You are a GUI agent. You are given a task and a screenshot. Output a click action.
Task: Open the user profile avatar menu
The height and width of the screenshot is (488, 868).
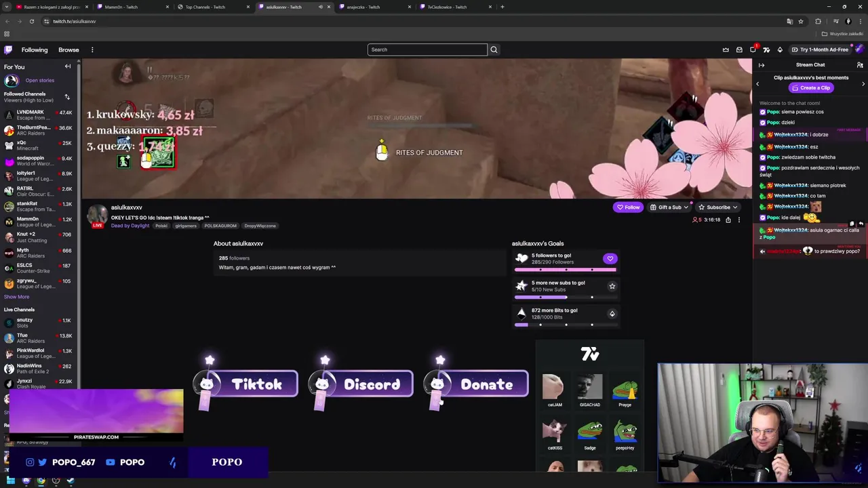(859, 49)
